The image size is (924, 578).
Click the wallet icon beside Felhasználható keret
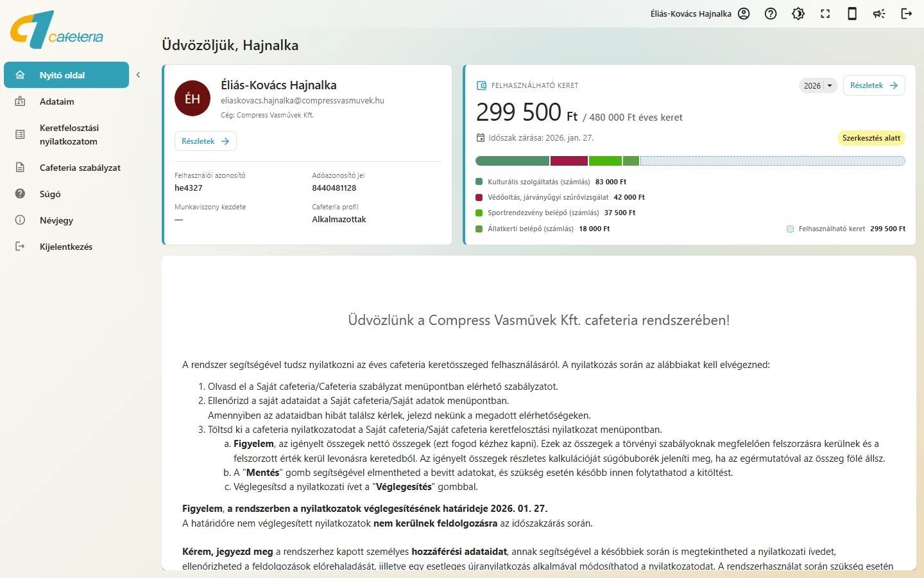(x=481, y=85)
